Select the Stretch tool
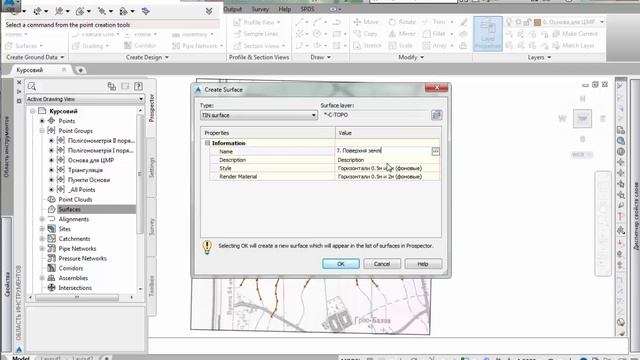This screenshot has width=640, height=360. [368, 46]
